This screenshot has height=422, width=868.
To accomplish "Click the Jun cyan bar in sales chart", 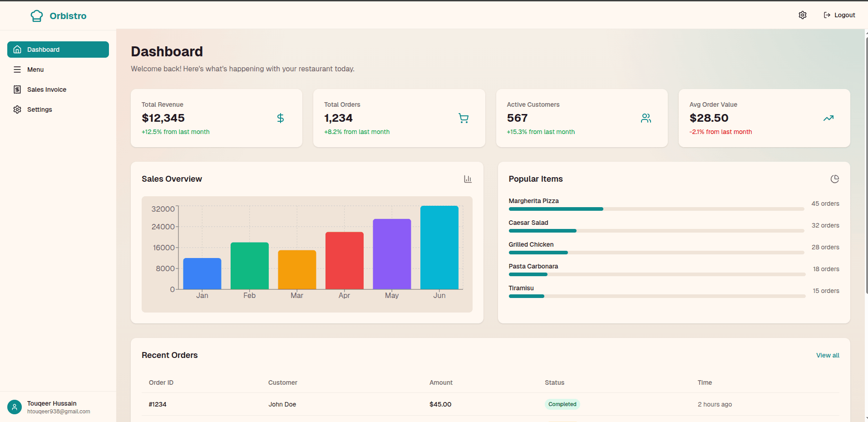I will [x=439, y=248].
